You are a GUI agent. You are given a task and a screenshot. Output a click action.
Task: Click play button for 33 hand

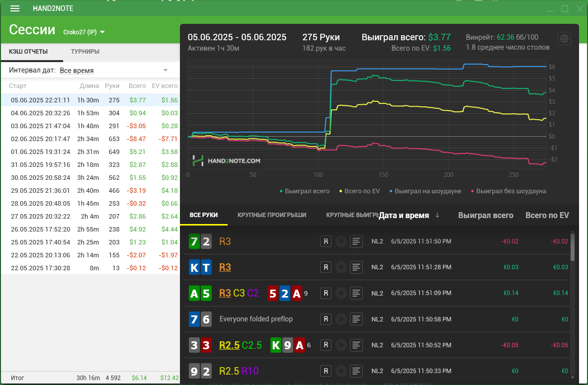point(341,345)
